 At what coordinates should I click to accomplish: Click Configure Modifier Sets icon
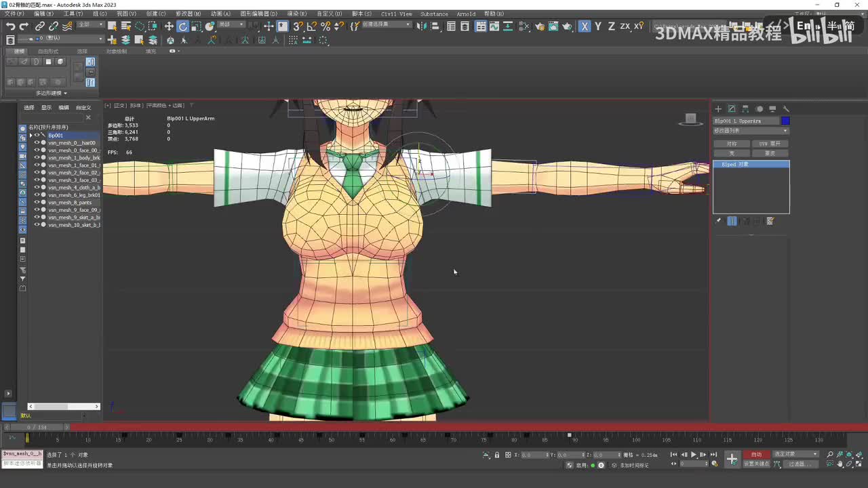point(770,221)
